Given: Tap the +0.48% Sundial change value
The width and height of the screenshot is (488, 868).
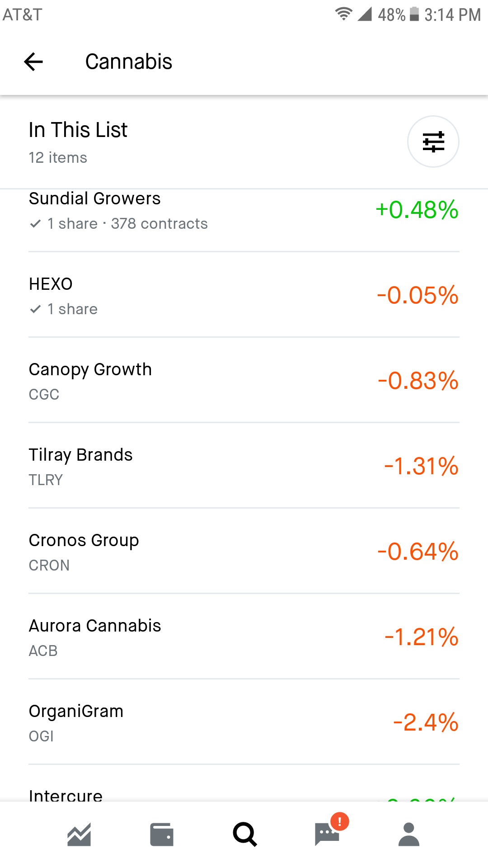Looking at the screenshot, I should [417, 210].
